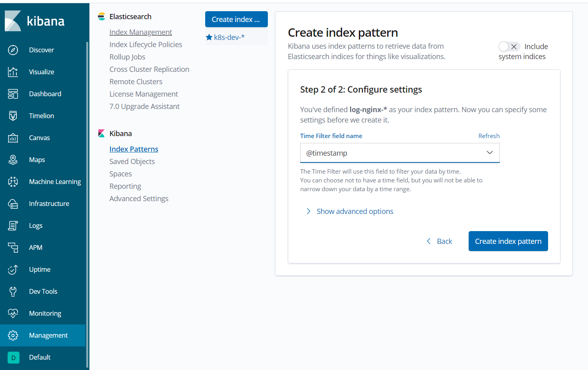The height and width of the screenshot is (370, 588).
Task: Open License Management link
Action: coord(144,94)
